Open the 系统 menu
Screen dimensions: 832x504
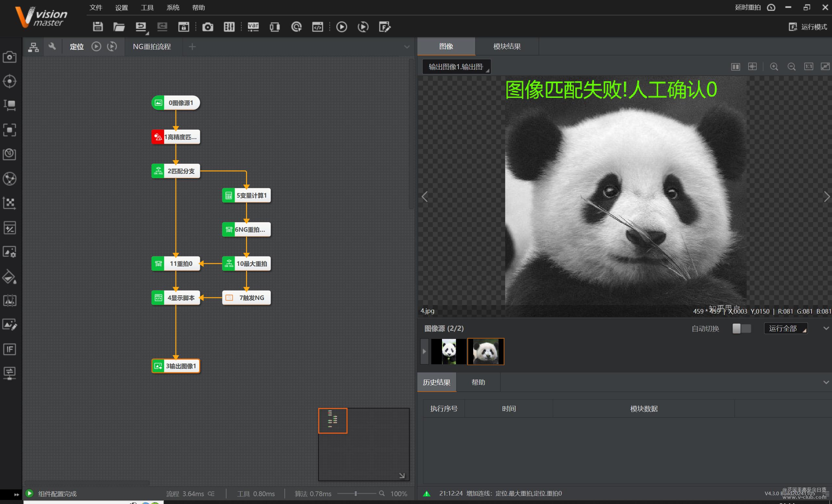(173, 7)
